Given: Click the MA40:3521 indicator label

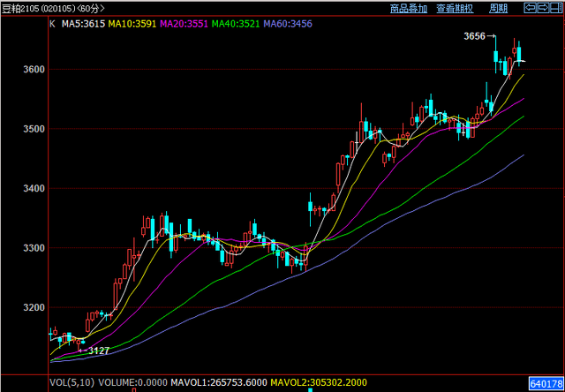Looking at the screenshot, I should (236, 24).
